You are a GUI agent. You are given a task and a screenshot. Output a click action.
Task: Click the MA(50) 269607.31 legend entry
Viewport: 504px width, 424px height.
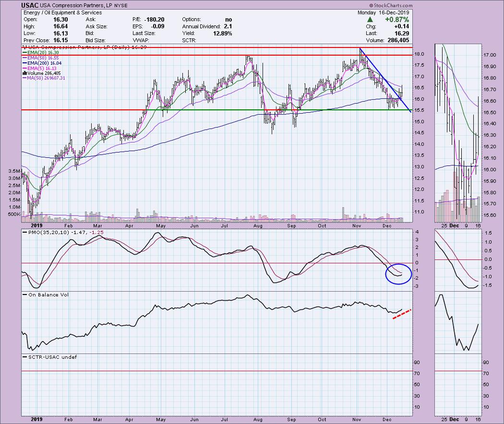tap(43, 78)
